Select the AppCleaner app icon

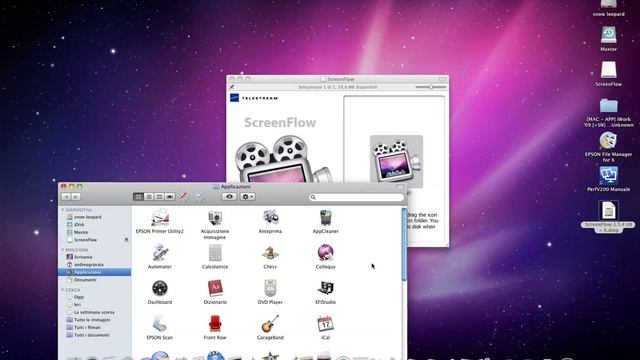point(325,218)
